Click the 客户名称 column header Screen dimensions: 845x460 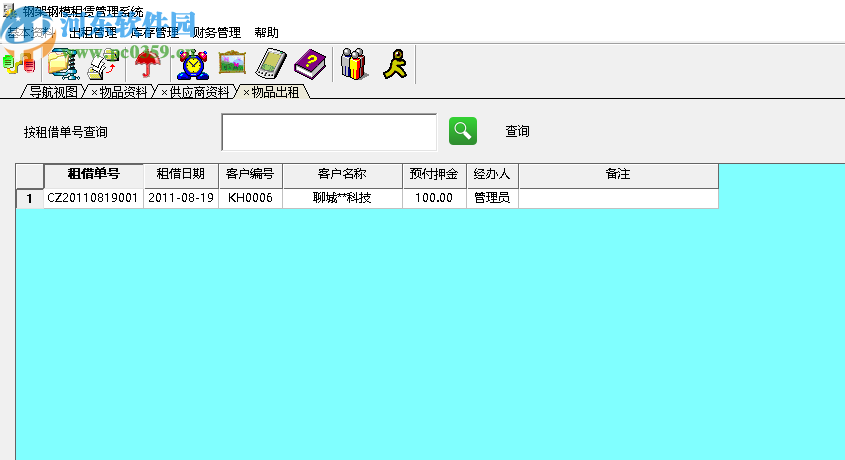click(x=343, y=176)
